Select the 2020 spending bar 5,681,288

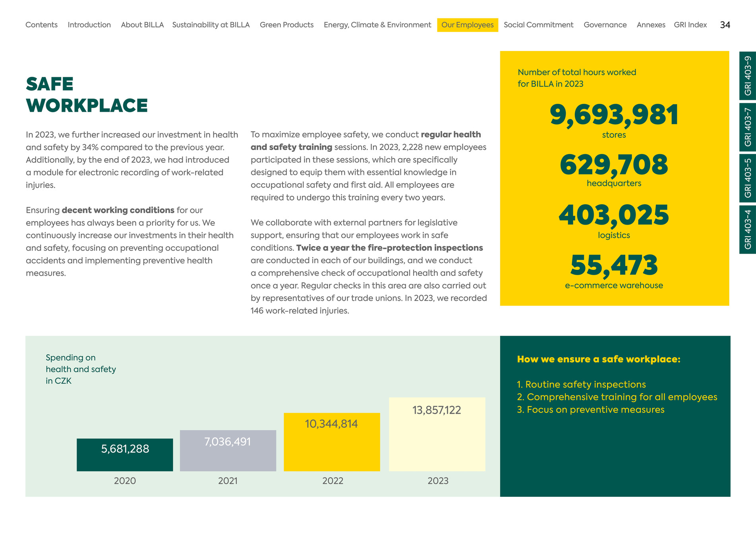pos(125,455)
